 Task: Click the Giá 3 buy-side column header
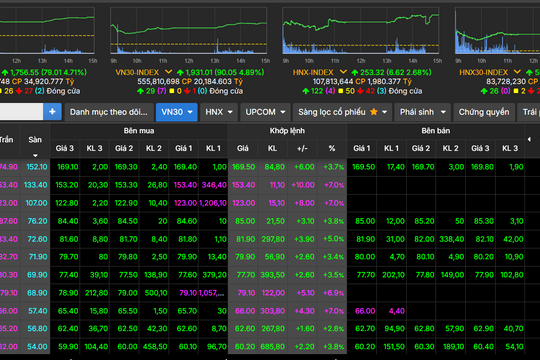pos(65,148)
